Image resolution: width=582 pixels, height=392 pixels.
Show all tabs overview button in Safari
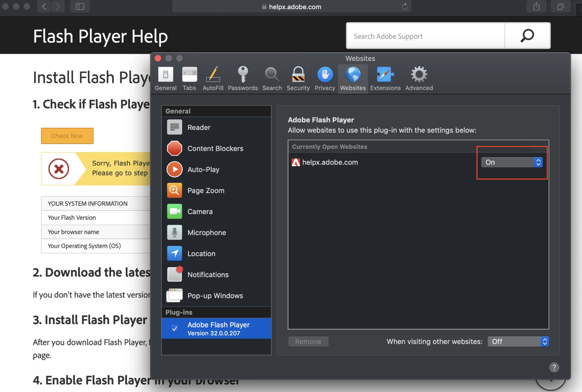point(561,7)
